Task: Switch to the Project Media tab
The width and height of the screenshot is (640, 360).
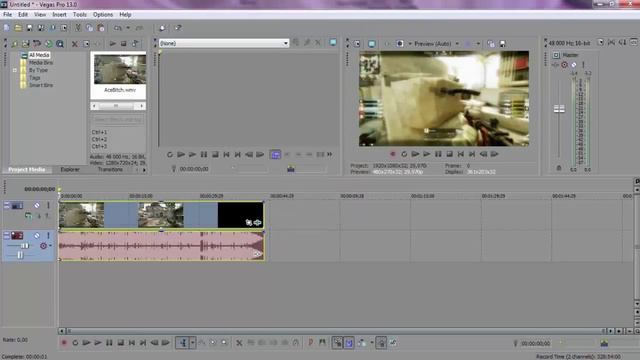Action: 27,169
